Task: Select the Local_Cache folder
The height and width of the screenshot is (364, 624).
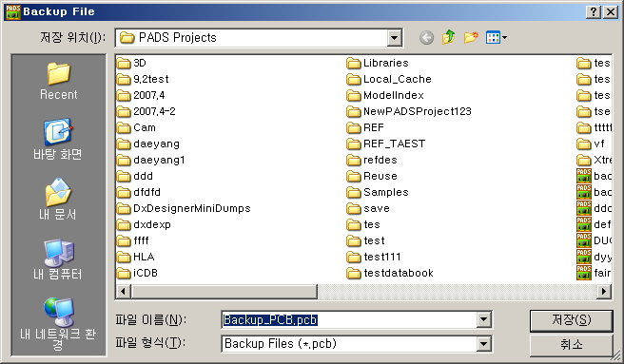Action: pos(389,79)
